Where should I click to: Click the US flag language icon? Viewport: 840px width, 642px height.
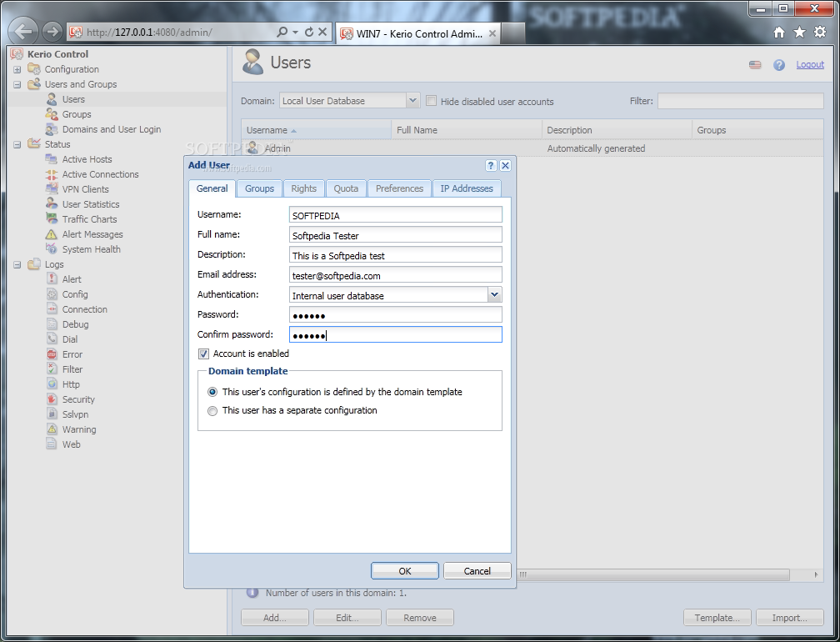(x=755, y=65)
